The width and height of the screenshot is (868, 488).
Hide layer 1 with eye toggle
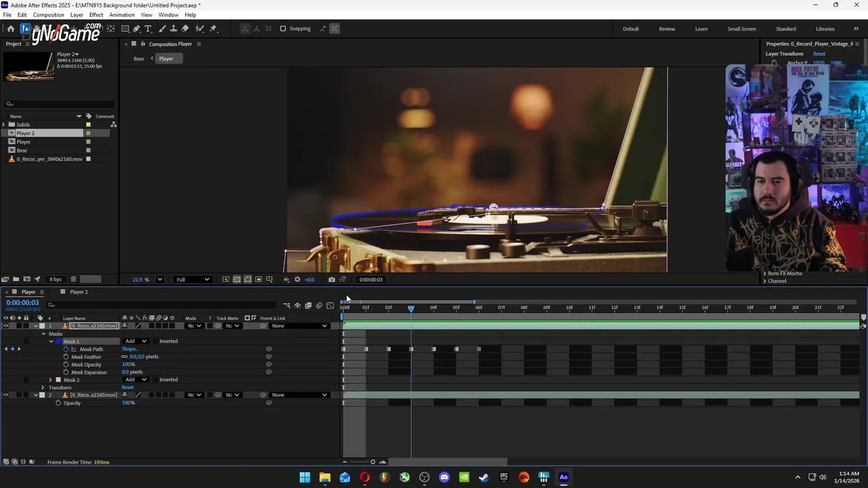5,326
